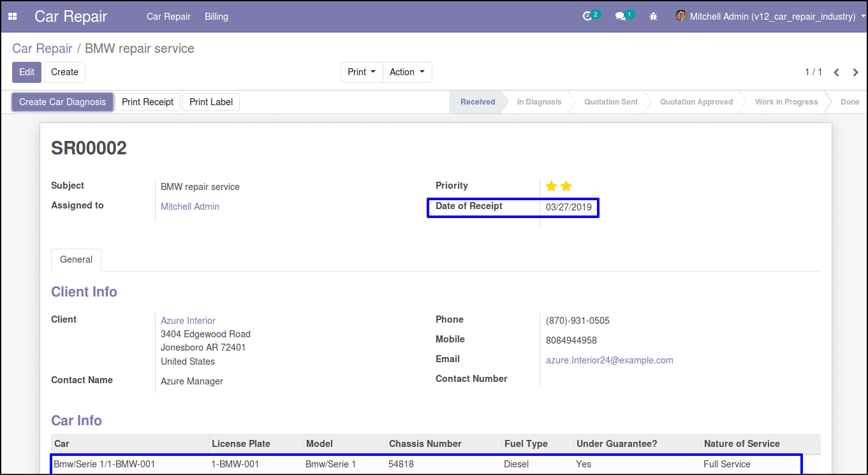Open the Action dropdown menu
The image size is (868, 475).
pyautogui.click(x=407, y=72)
